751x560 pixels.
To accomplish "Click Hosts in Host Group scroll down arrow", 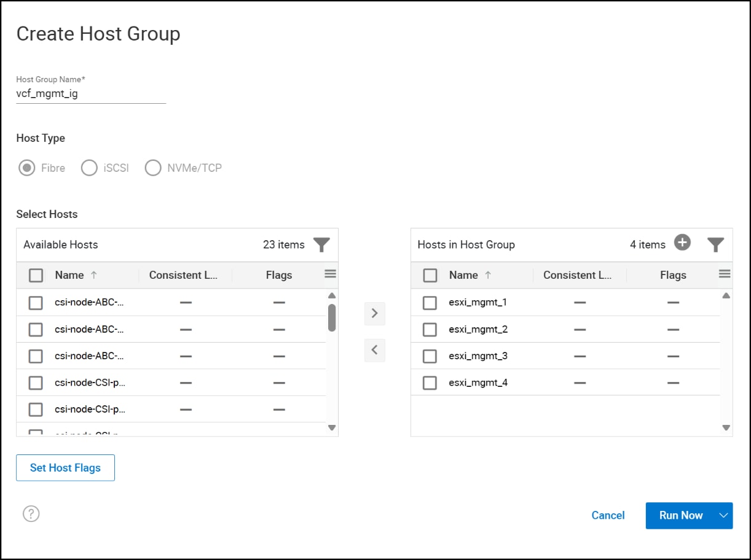I will click(726, 427).
